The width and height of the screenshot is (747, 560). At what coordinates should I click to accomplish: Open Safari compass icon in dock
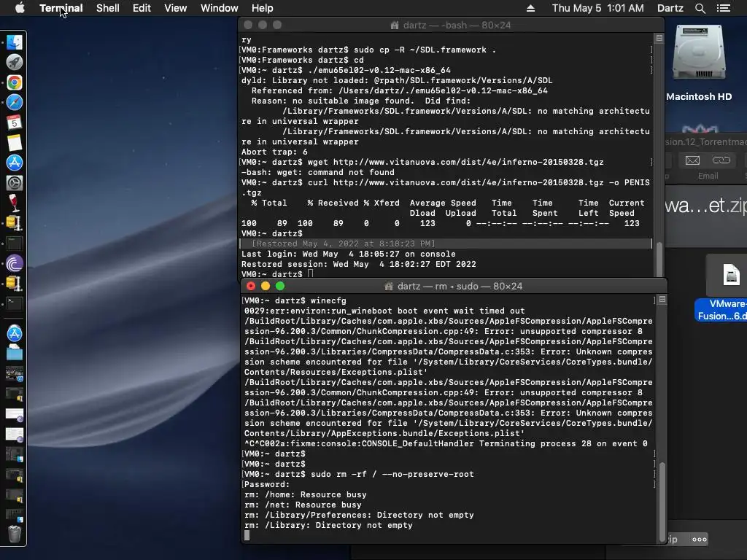point(15,102)
